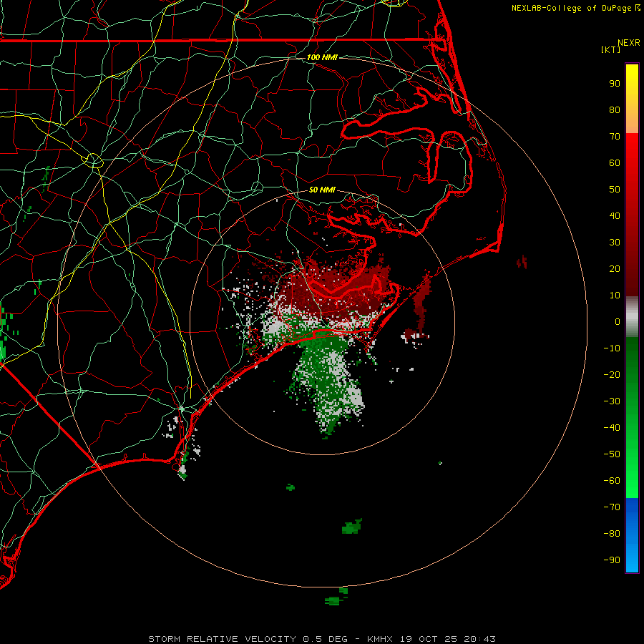Click the 0 knot scale label
The image size is (644, 644).
click(x=618, y=321)
